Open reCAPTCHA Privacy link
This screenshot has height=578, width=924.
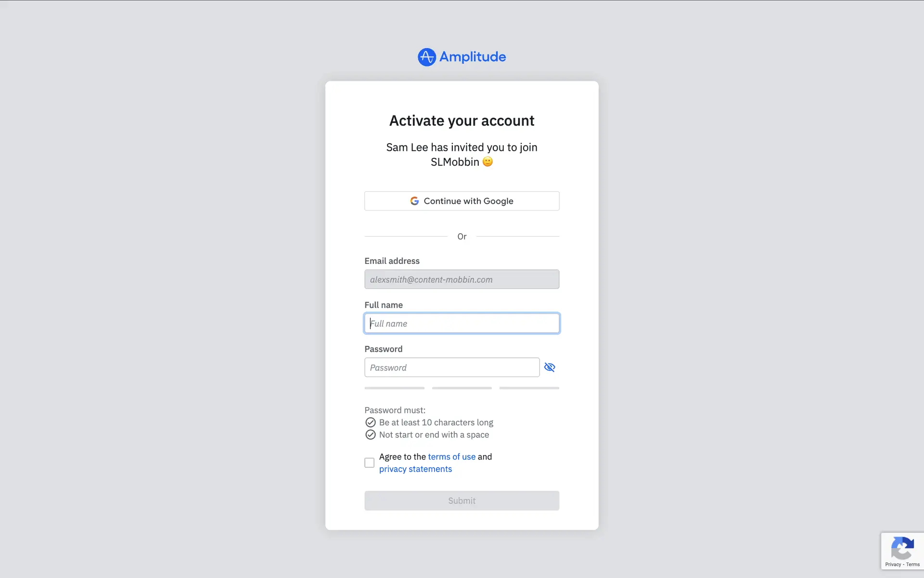893,565
